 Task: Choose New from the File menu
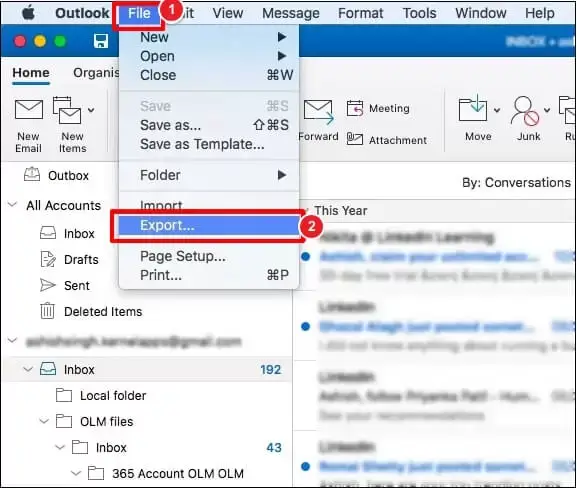coord(209,37)
